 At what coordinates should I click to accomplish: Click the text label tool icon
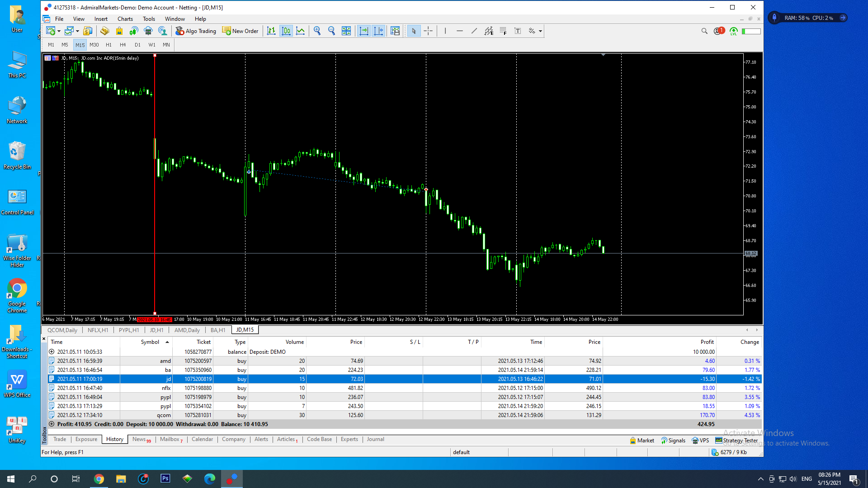click(518, 31)
